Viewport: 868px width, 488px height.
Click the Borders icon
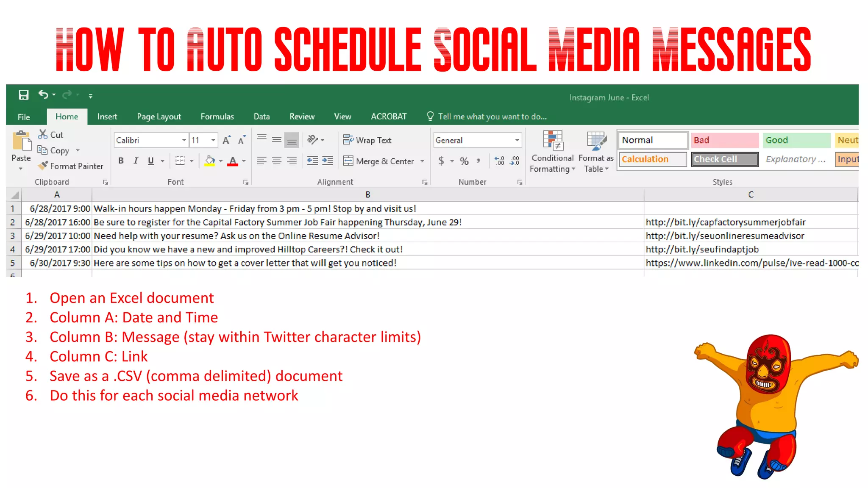click(180, 161)
